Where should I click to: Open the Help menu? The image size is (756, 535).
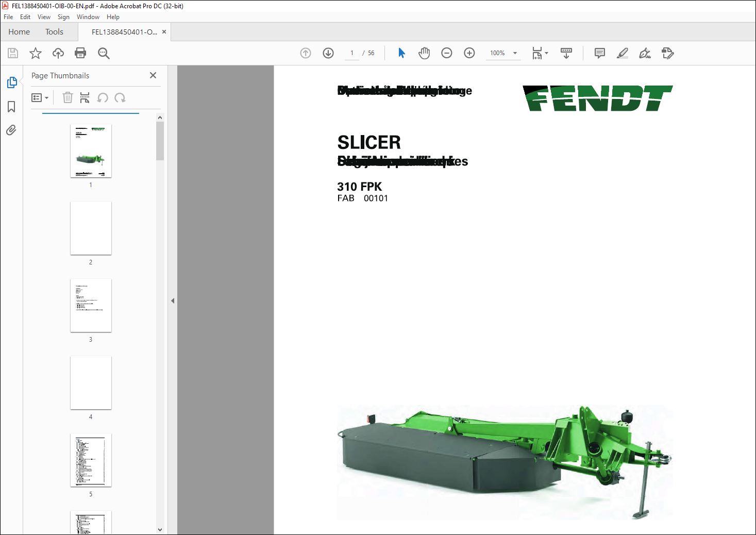113,17
